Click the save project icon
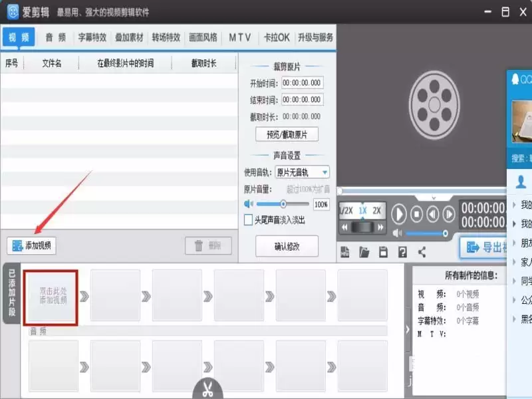Image resolution: width=532 pixels, height=399 pixels. click(x=384, y=252)
